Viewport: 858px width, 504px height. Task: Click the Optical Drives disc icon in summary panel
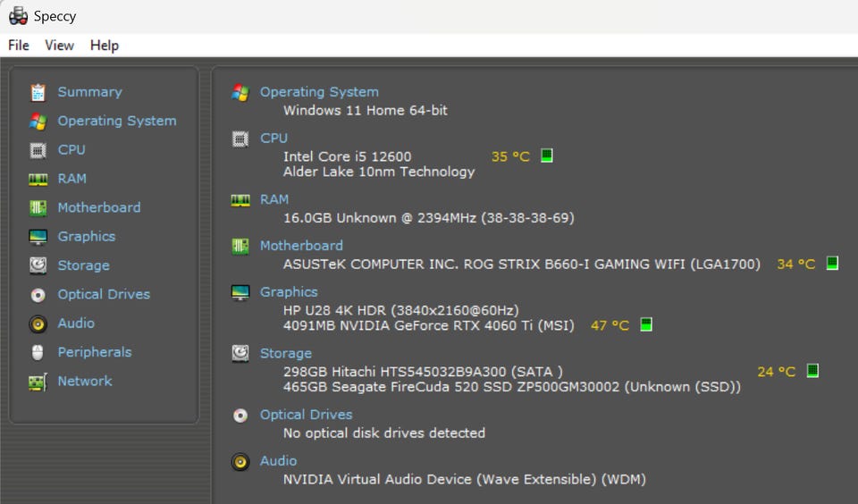(x=240, y=416)
